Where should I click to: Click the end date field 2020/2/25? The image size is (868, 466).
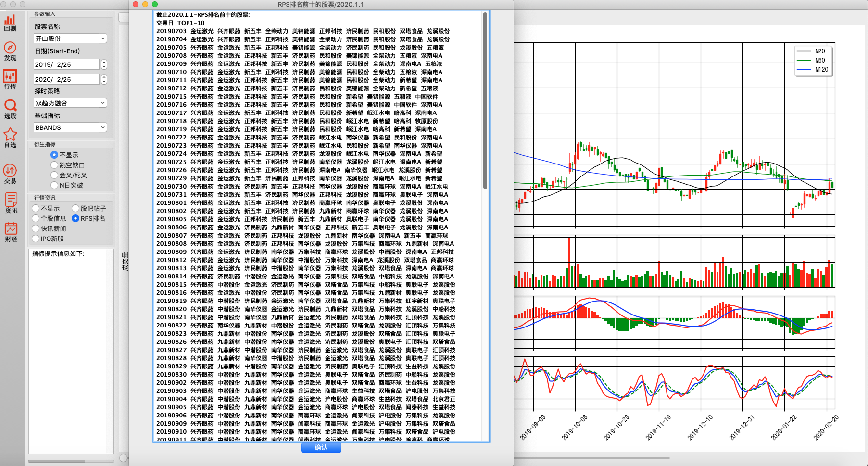tap(66, 79)
